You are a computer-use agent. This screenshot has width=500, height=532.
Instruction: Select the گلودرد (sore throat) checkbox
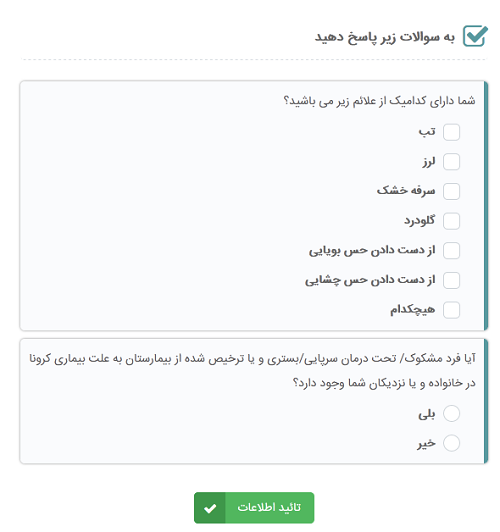[x=451, y=221]
